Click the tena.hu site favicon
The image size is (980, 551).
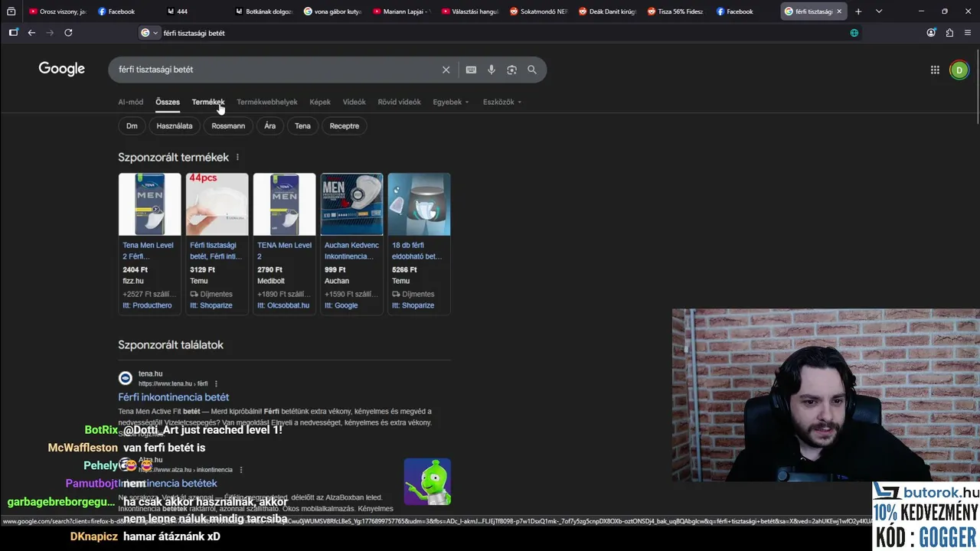pyautogui.click(x=126, y=378)
